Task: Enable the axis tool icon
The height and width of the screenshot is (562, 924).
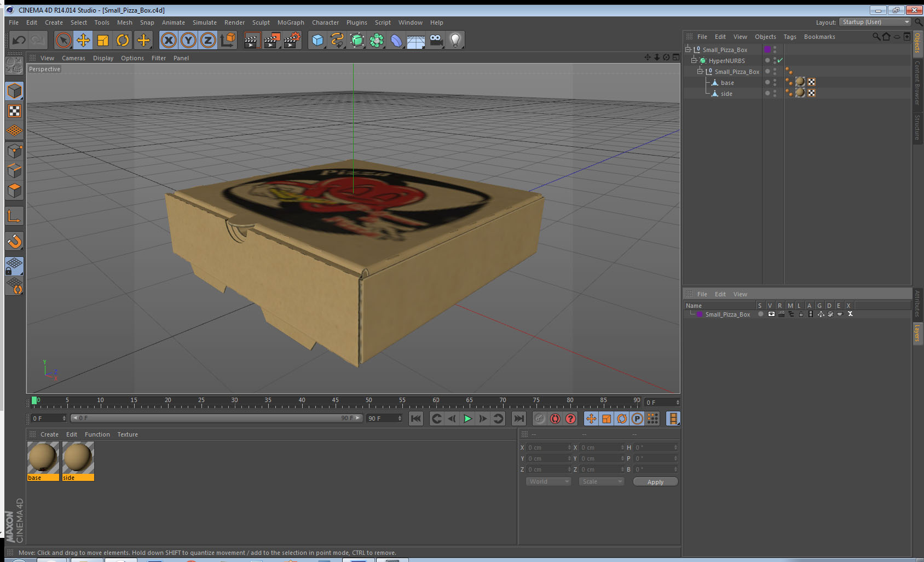Action: click(x=14, y=216)
